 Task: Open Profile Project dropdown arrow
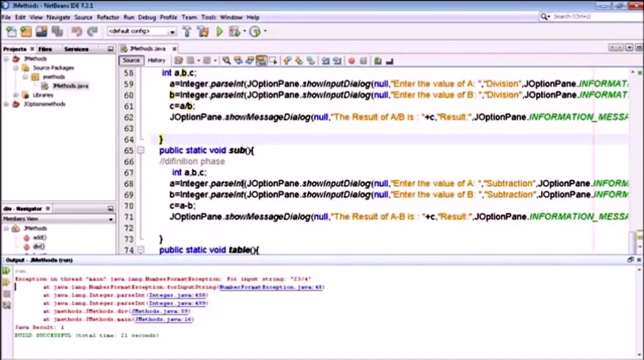[x=265, y=31]
